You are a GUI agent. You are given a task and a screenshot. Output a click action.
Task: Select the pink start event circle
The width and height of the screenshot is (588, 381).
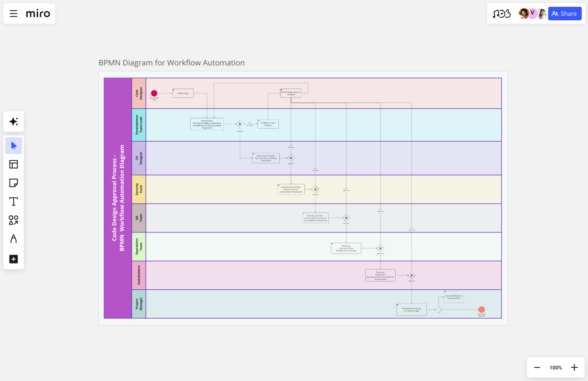[x=154, y=93]
